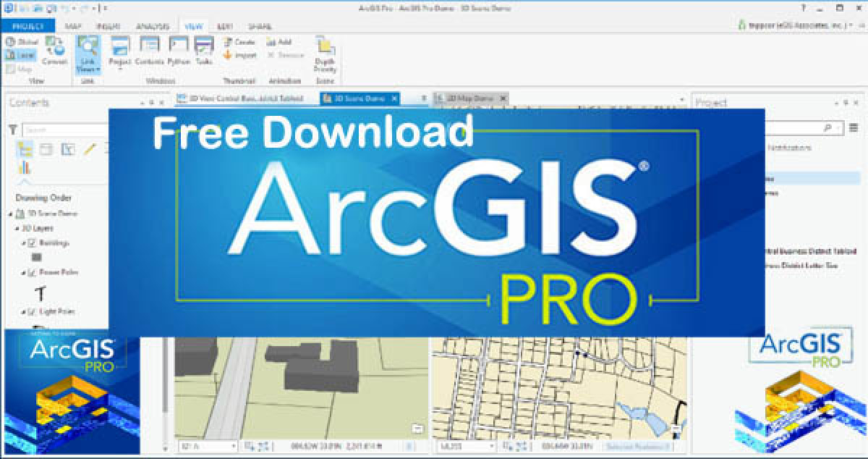Click the Power Poles symbol
The width and height of the screenshot is (868, 459).
41,292
